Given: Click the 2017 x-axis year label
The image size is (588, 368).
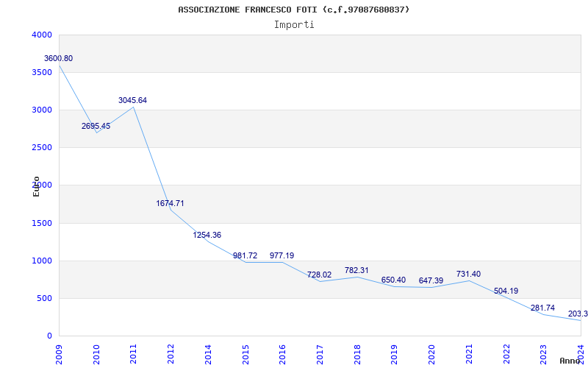Looking at the screenshot, I should coord(320,354).
